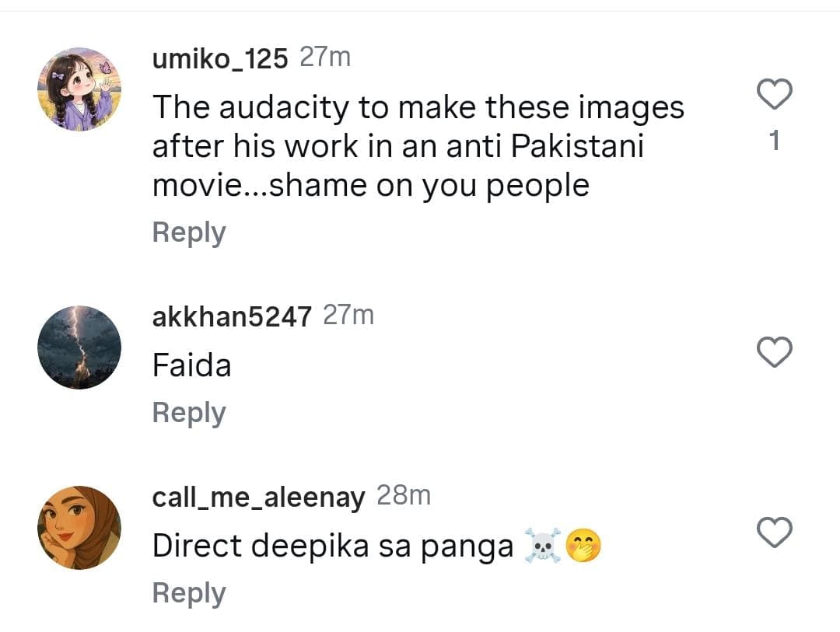Like umiko_125's comment with the heart
The height and width of the screenshot is (632, 840).
[774, 94]
